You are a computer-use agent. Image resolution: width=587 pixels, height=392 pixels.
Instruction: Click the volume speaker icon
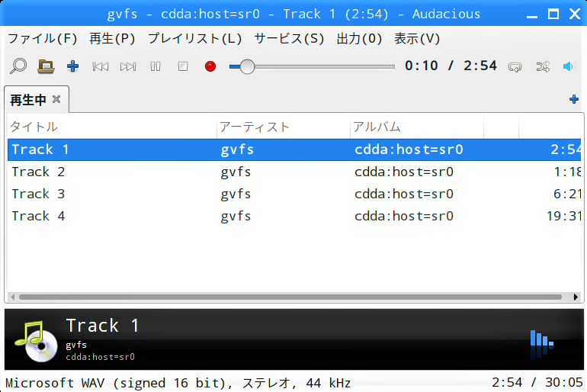[x=569, y=66]
